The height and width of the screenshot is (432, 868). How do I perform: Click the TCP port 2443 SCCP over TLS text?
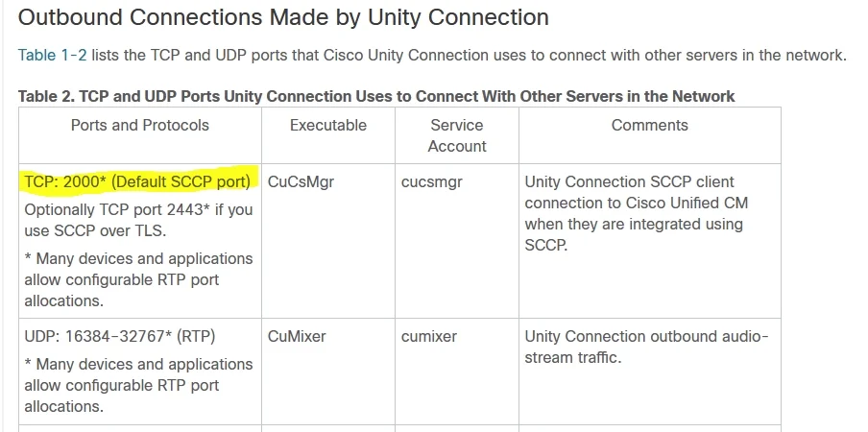click(138, 220)
